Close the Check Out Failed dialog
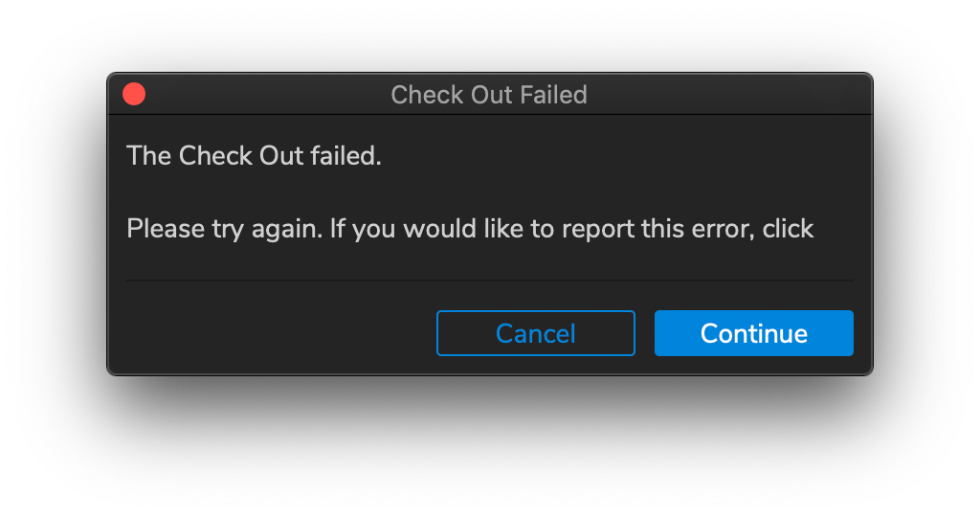Viewport: 980px width, 517px height. [x=134, y=94]
